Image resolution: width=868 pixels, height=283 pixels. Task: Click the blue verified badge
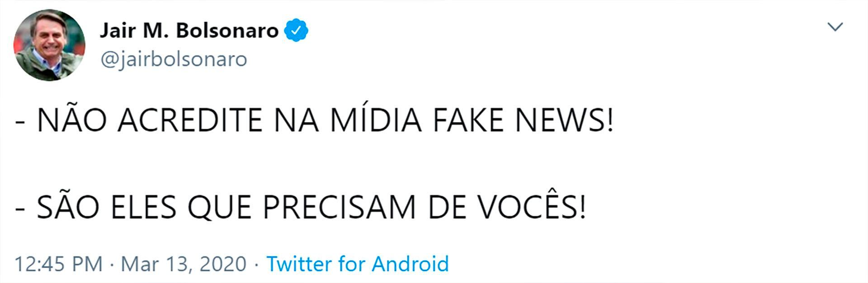click(x=296, y=30)
